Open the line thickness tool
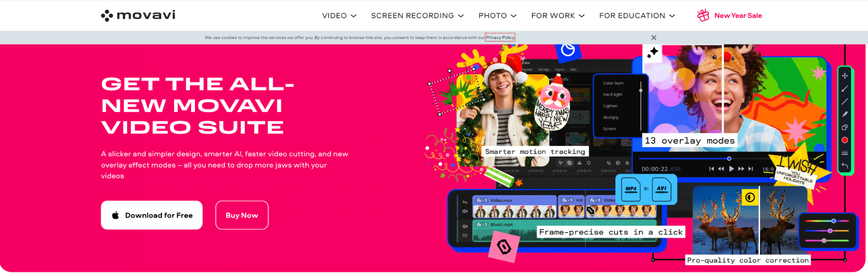Image resolution: width=868 pixels, height=276 pixels. 845,153
